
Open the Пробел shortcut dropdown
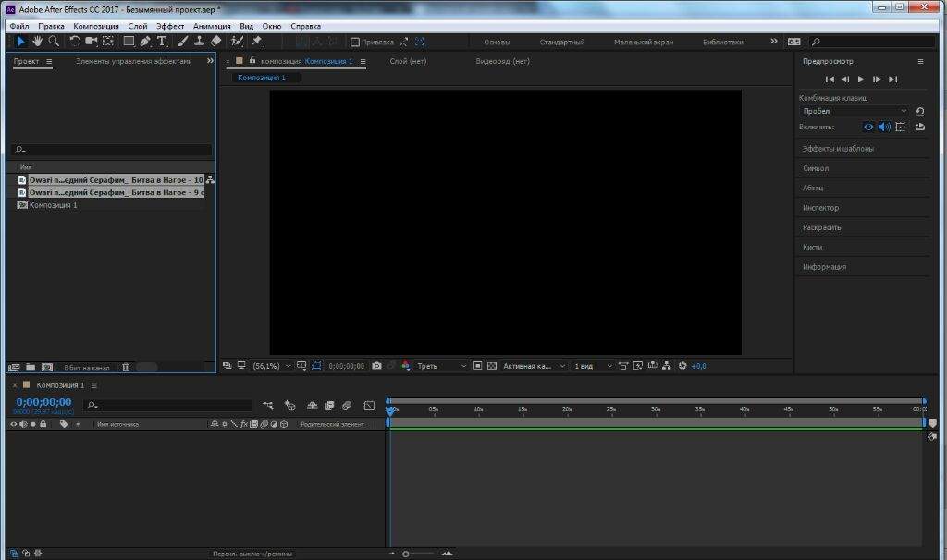(854, 111)
